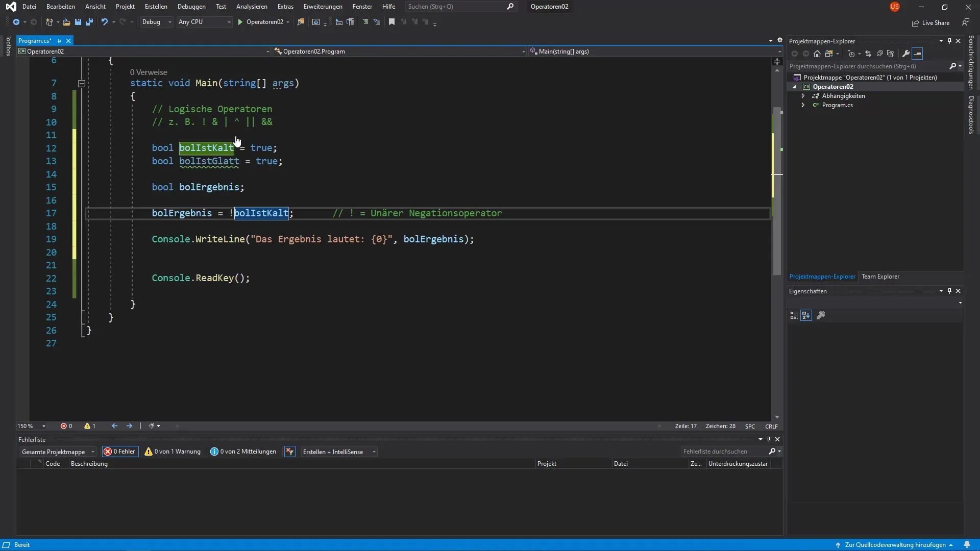Viewport: 980px width, 551px height.
Task: Open properties with the wrench icon in explorer
Action: click(906, 54)
